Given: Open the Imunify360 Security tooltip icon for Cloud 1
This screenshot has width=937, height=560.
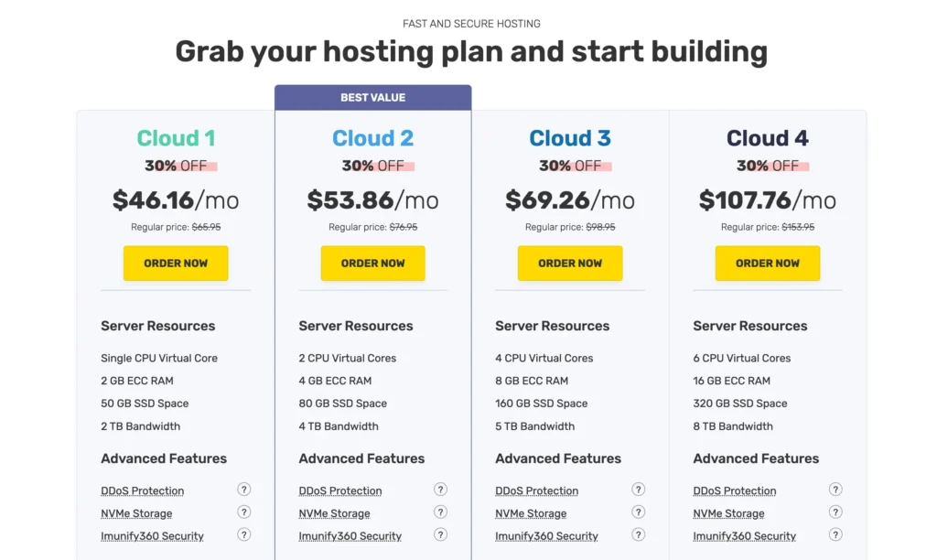Looking at the screenshot, I should (243, 534).
